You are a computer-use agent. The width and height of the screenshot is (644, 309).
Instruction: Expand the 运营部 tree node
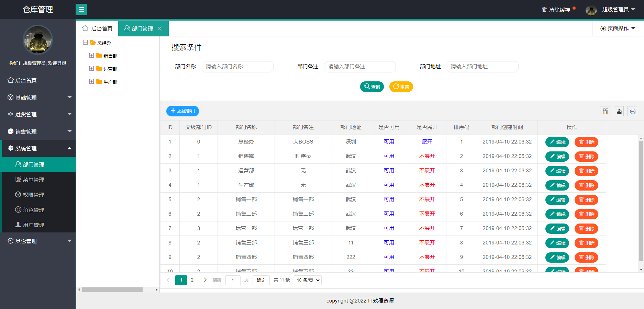click(91, 68)
